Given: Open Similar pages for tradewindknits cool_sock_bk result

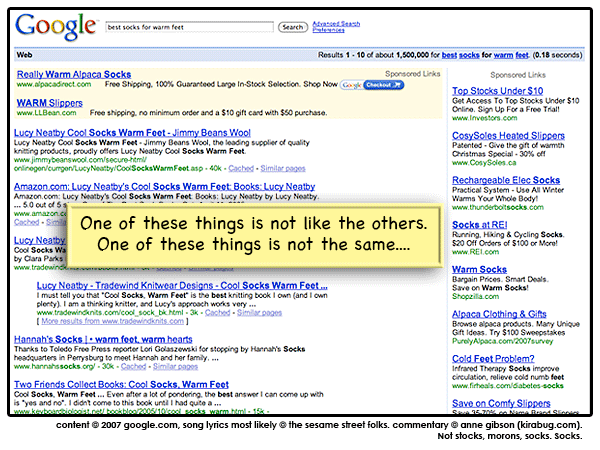Looking at the screenshot, I should 259,313.
